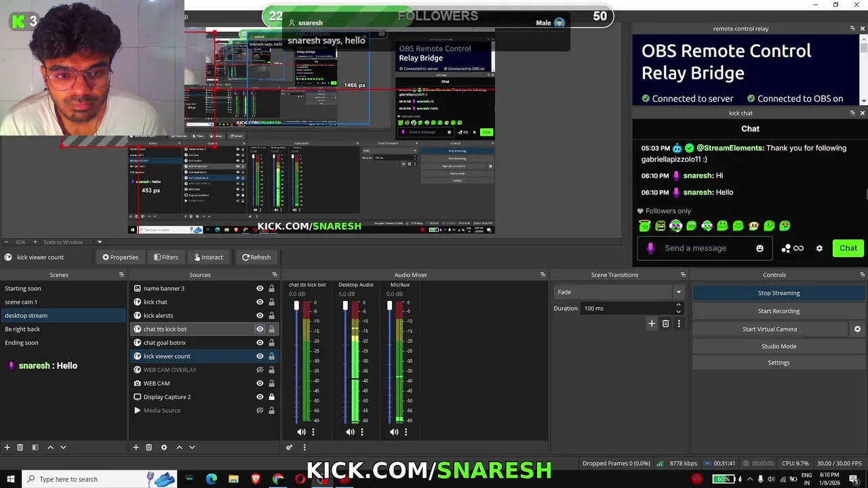The height and width of the screenshot is (488, 868).
Task: Open preview scaling dropdown arrow
Action: [99, 242]
